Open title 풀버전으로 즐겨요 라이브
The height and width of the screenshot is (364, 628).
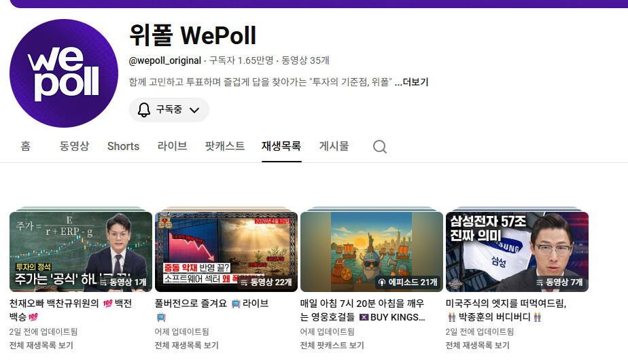[211, 310]
